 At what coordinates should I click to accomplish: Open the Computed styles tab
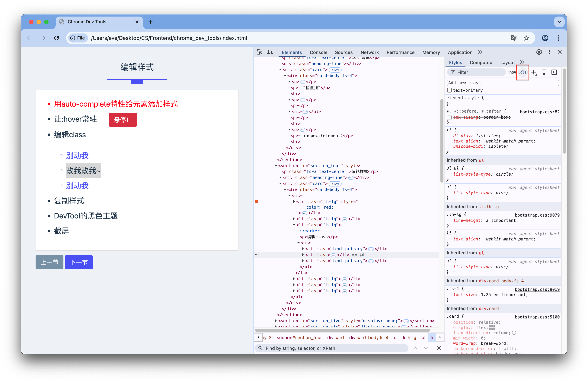481,62
